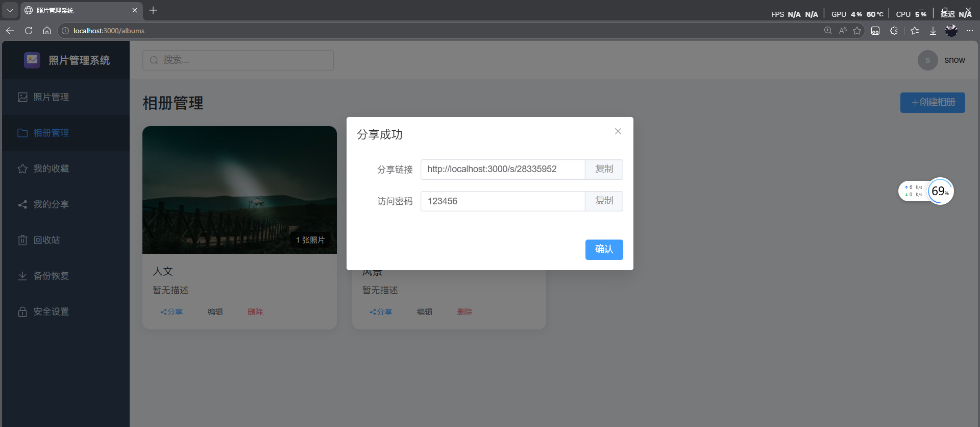The image size is (980, 427).
Task: Open the Recycle Bin trash icon
Action: click(x=22, y=240)
